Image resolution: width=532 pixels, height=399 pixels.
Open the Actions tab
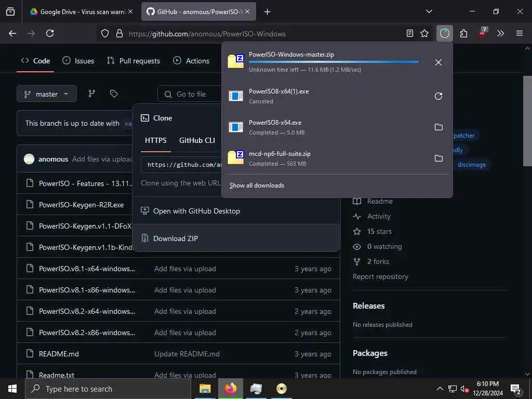tap(191, 61)
